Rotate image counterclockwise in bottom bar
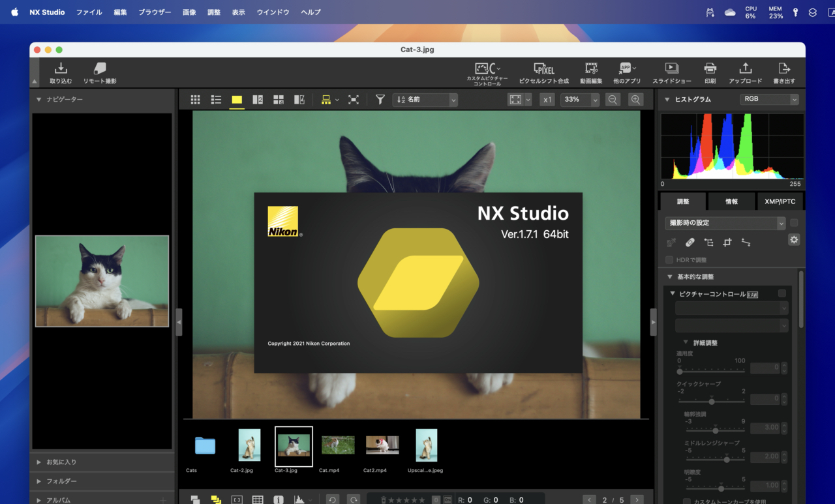The height and width of the screenshot is (504, 835). [x=332, y=499]
